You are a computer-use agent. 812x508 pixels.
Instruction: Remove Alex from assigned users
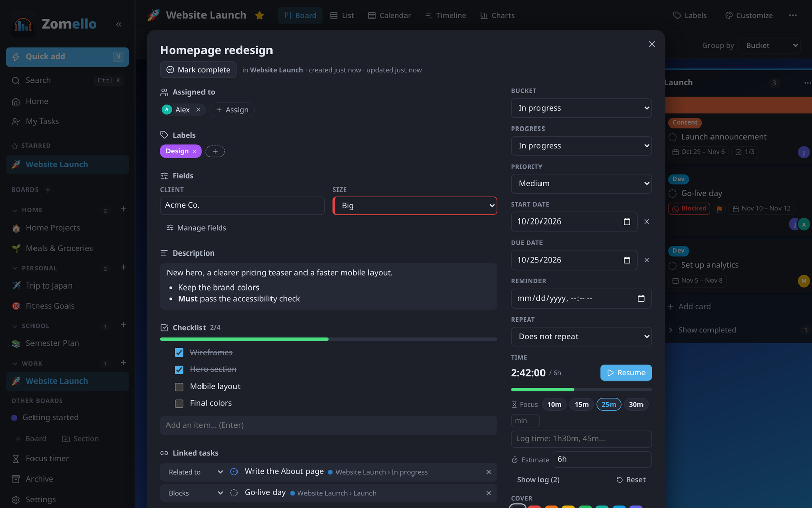point(198,110)
